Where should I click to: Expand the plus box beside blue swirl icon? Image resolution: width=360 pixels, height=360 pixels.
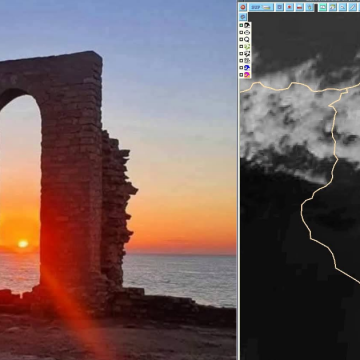pyautogui.click(x=241, y=68)
